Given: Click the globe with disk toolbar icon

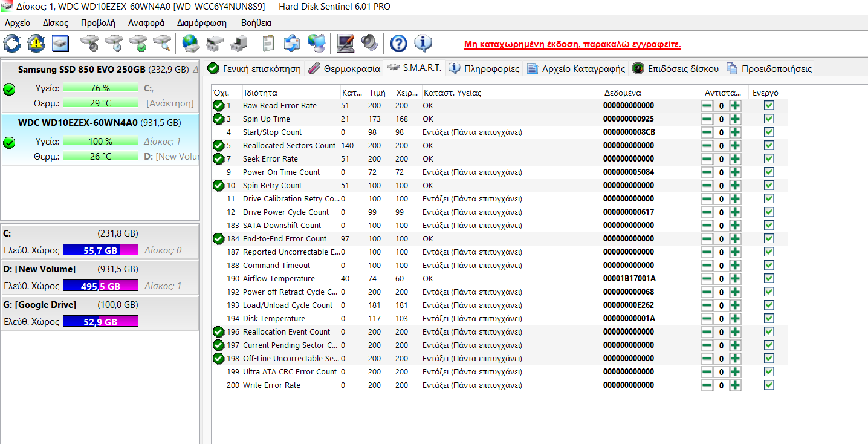Looking at the screenshot, I should tap(191, 44).
